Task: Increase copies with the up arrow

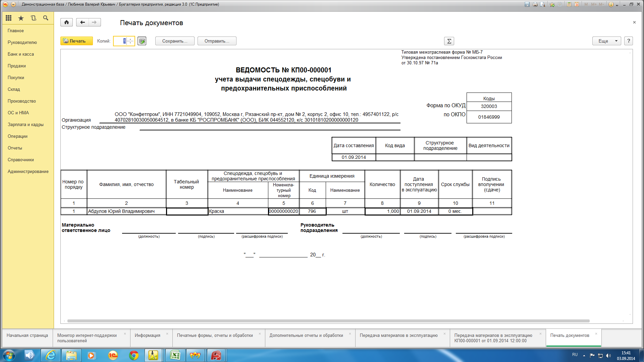Action: click(x=130, y=39)
